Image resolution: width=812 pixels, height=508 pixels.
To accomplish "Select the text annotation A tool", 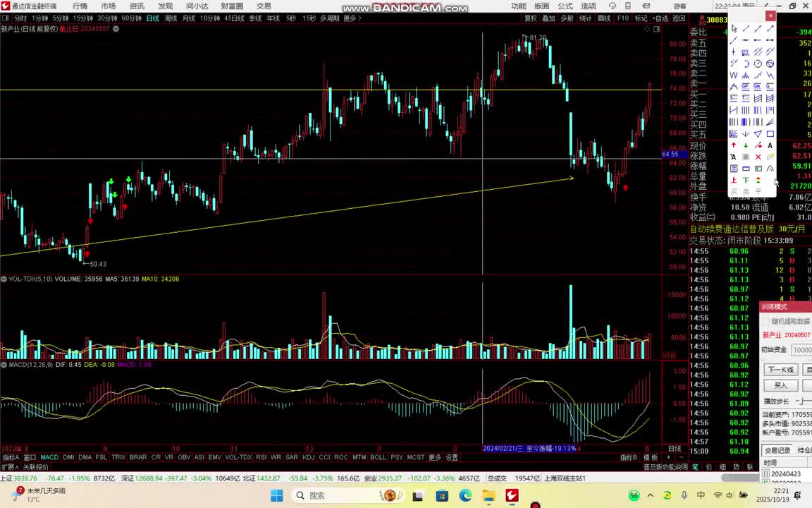I will click(770, 145).
